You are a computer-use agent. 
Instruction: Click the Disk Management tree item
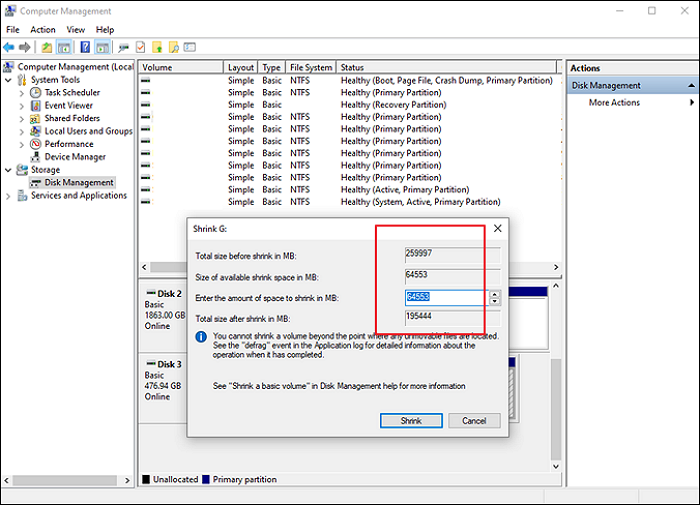(79, 183)
